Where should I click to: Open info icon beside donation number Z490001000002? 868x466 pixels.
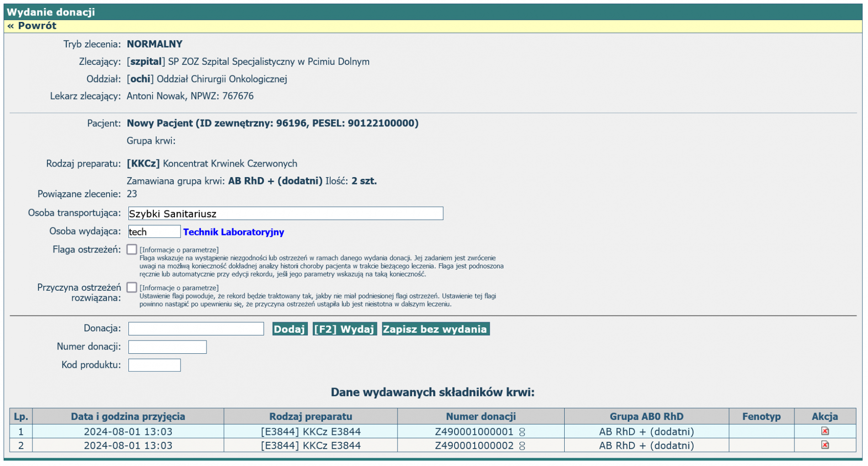(522, 446)
